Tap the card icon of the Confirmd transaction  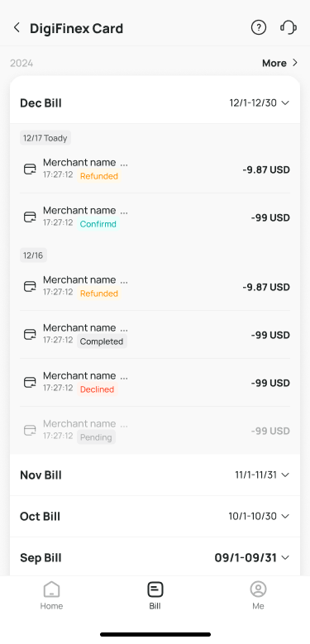point(30,217)
